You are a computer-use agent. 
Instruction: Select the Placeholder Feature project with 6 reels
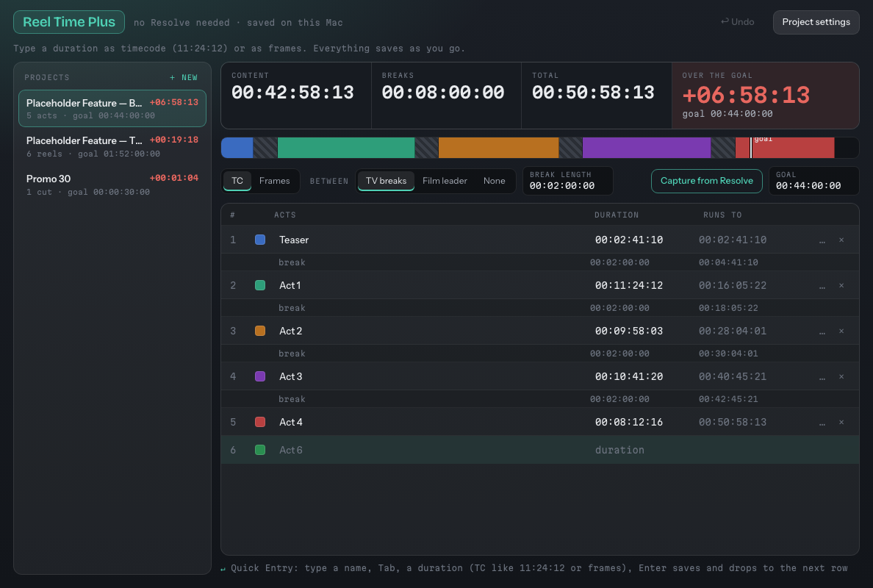112,146
